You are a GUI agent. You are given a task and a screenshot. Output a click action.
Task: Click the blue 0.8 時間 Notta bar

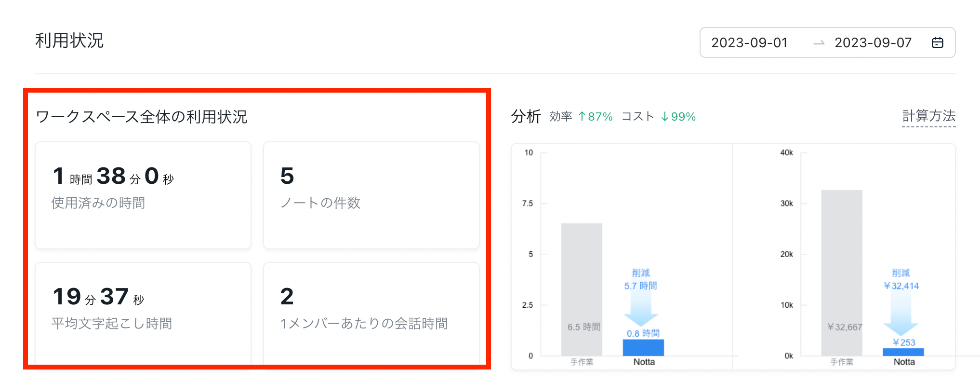click(x=643, y=348)
